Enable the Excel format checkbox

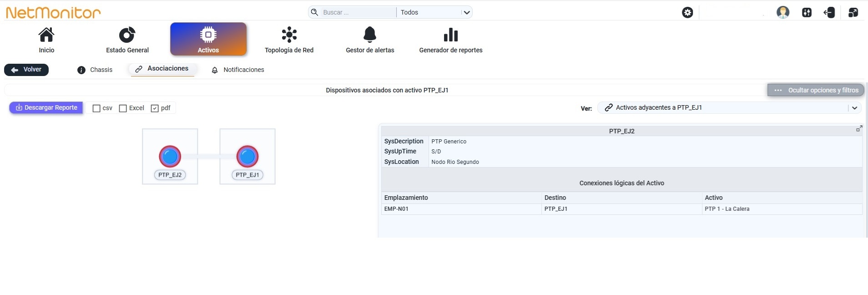pos(123,108)
